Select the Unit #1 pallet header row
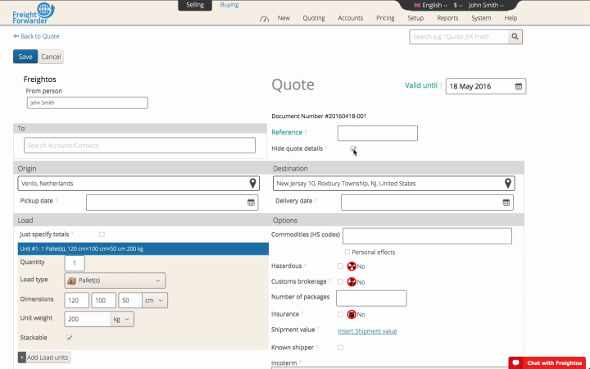 pos(143,249)
